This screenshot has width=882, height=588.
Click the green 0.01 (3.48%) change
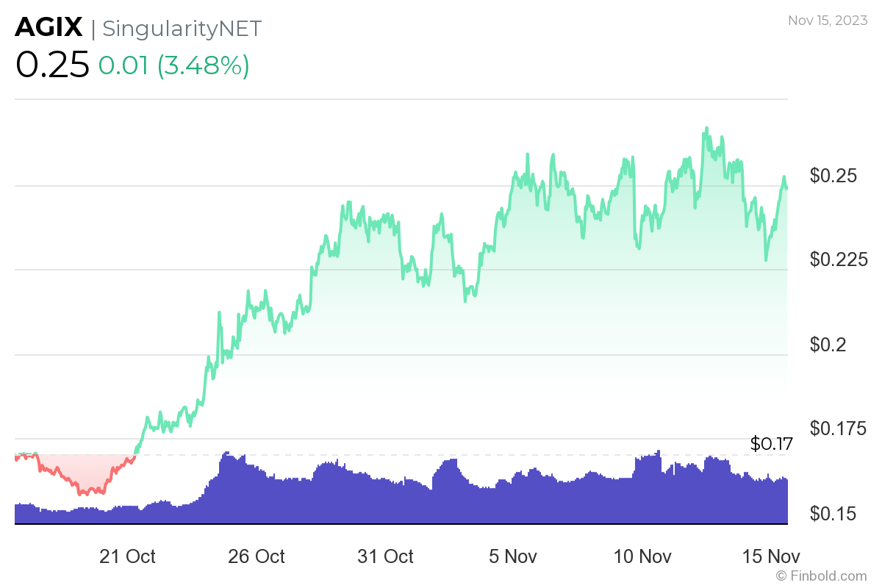click(174, 65)
